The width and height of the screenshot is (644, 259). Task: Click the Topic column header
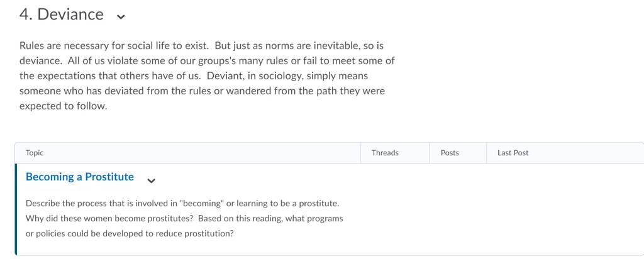(x=35, y=153)
